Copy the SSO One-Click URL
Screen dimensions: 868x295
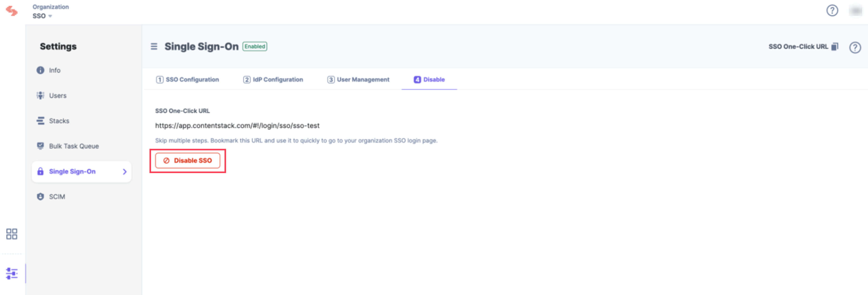[x=835, y=47]
